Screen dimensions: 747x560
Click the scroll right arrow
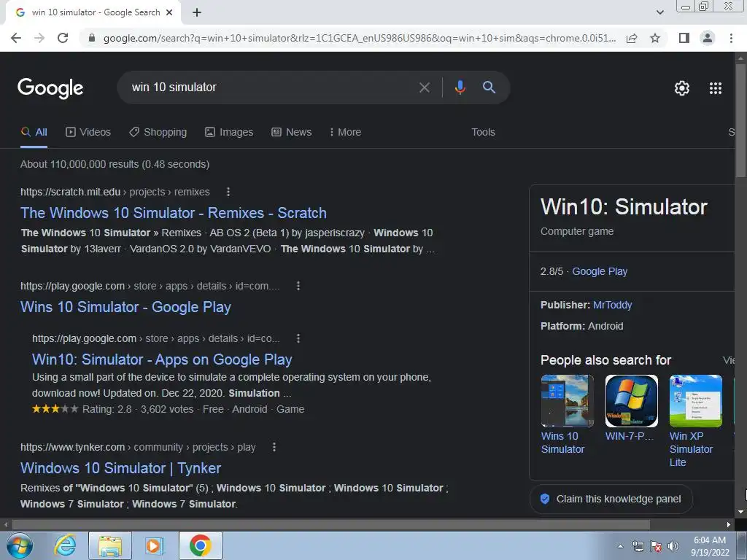[729, 525]
